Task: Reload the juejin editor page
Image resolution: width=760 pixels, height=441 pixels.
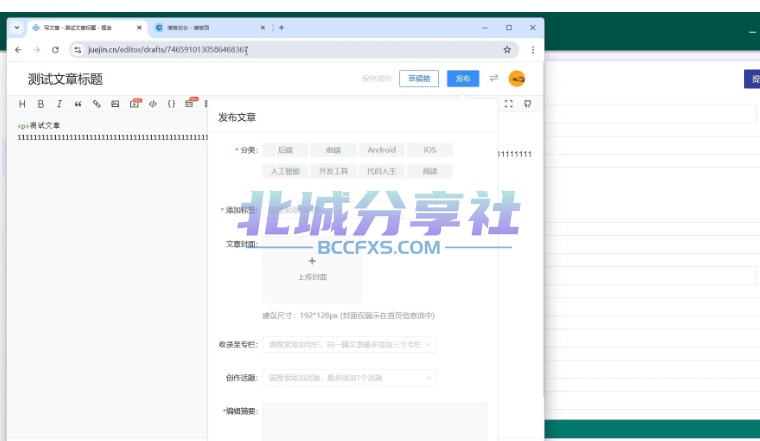Action: pos(55,49)
